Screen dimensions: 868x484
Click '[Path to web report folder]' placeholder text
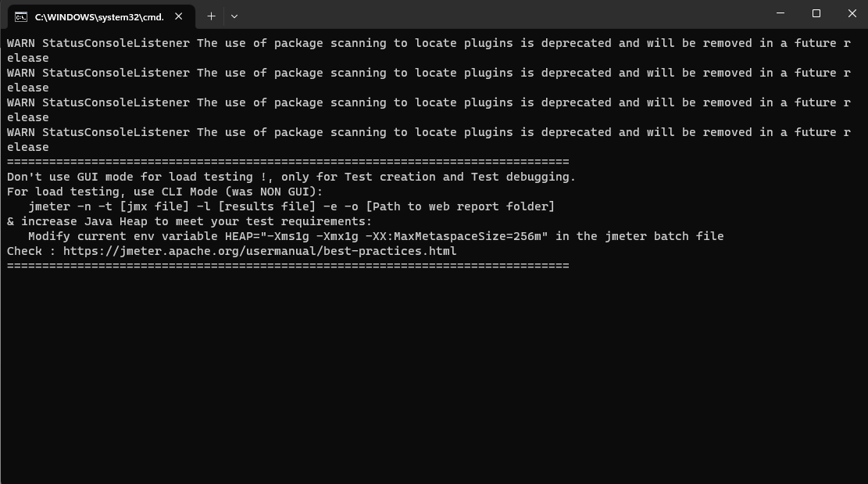click(x=460, y=206)
